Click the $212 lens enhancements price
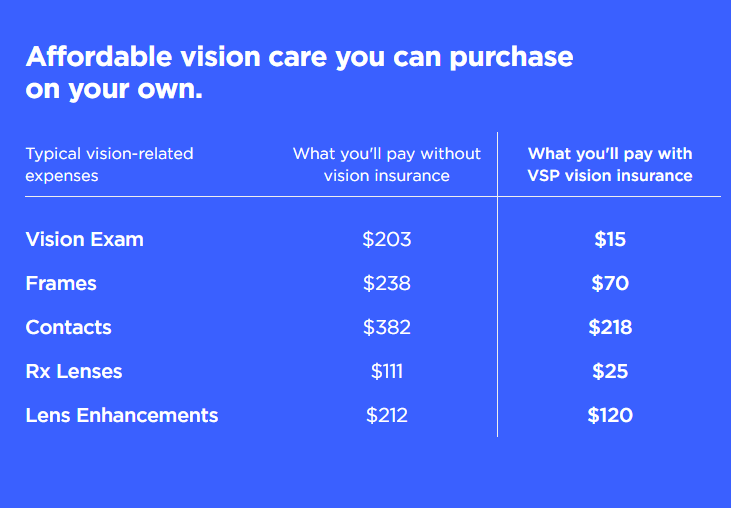Screen dimensions: 731x508 [386, 415]
